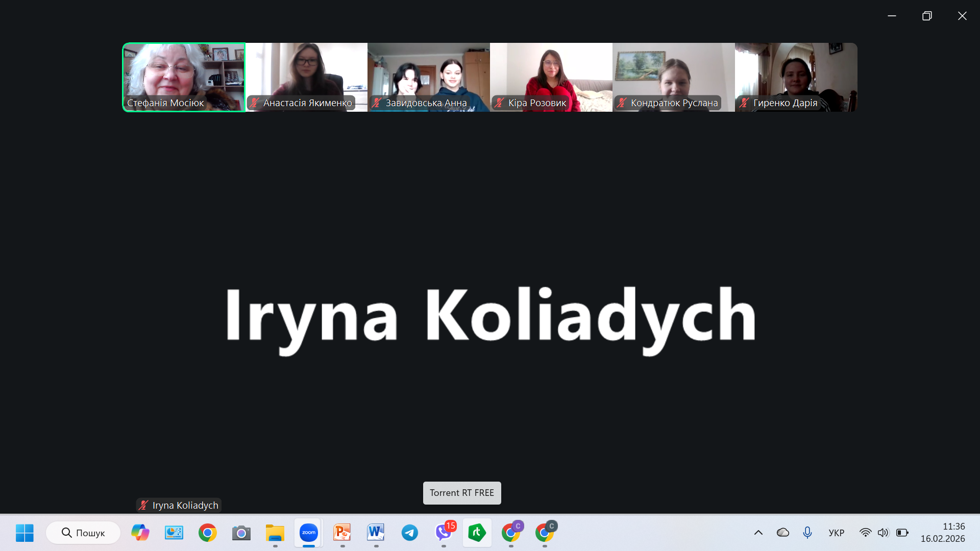Image resolution: width=980 pixels, height=551 pixels.
Task: Click the speaker volume tray icon
Action: pos(883,533)
